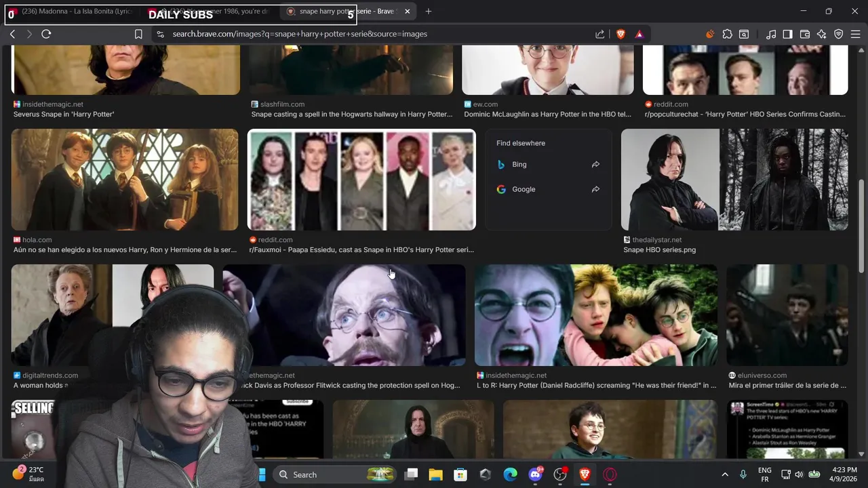
Task: Expand hidden system tray icons chevron
Action: point(725,474)
